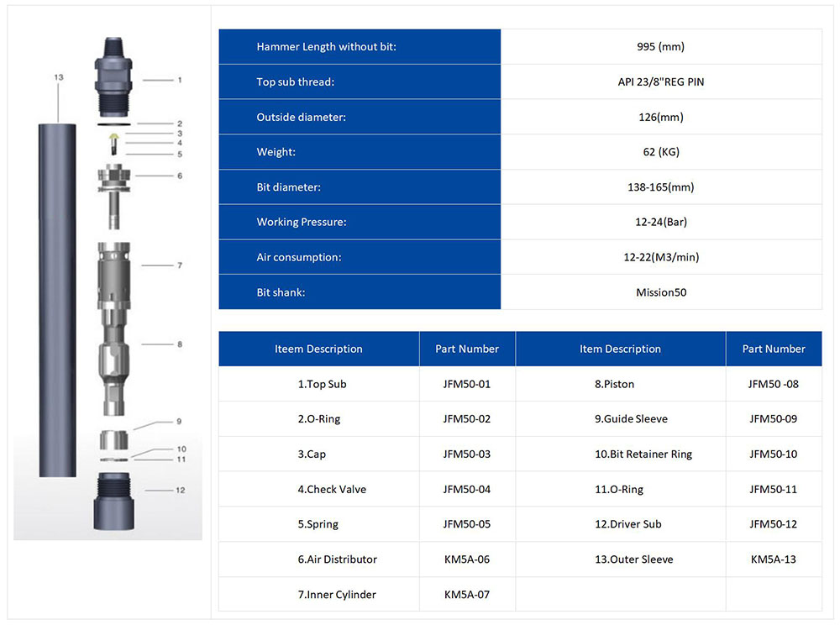Select the long outer sleeve tube image
The height and width of the screenshot is (625, 840).
(x=57, y=298)
